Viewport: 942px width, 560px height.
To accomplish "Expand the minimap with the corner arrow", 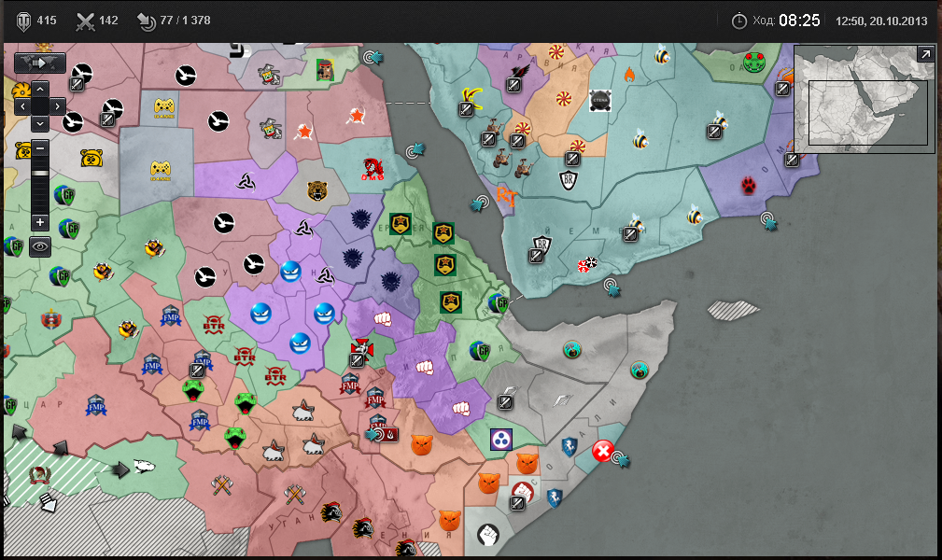I will 924,55.
